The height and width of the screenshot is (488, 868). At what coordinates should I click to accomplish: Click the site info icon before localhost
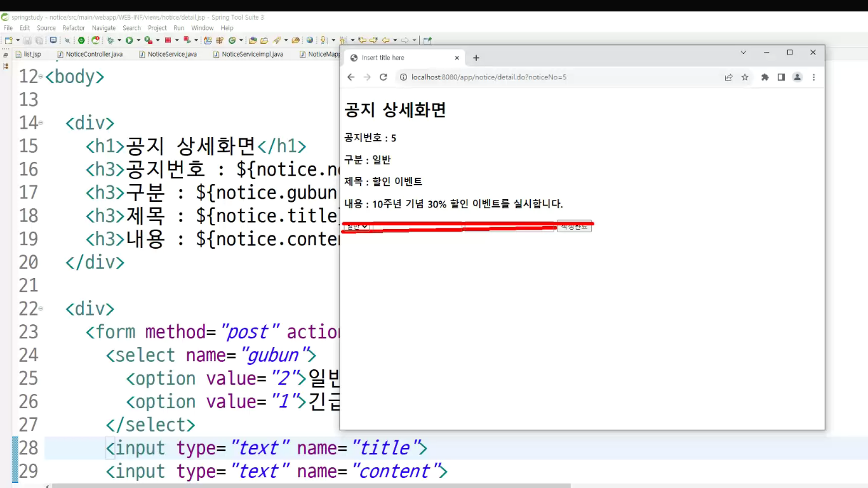tap(403, 77)
